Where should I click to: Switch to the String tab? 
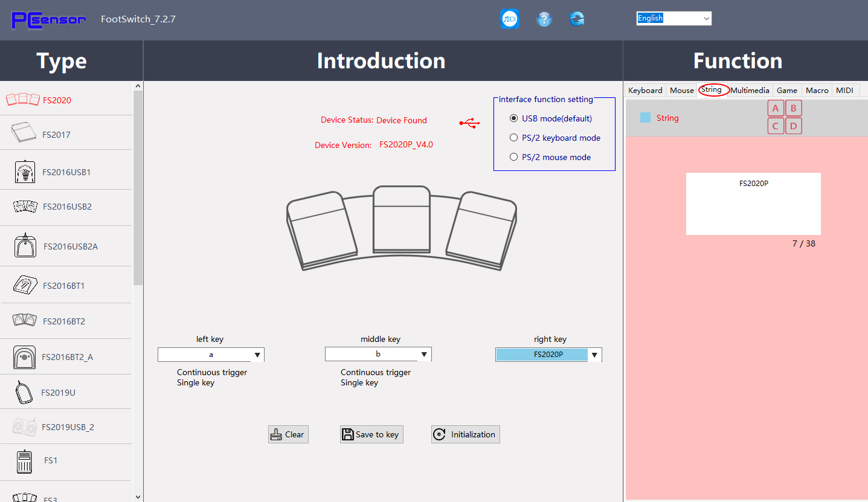(712, 89)
